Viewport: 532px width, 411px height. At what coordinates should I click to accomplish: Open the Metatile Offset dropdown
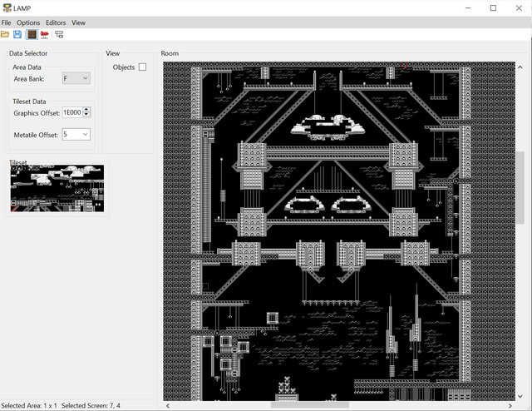pyautogui.click(x=76, y=135)
